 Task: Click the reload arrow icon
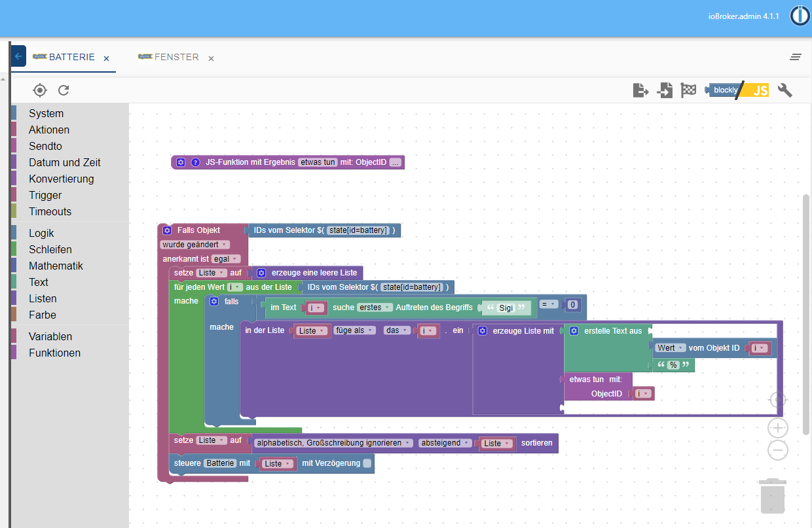click(64, 90)
